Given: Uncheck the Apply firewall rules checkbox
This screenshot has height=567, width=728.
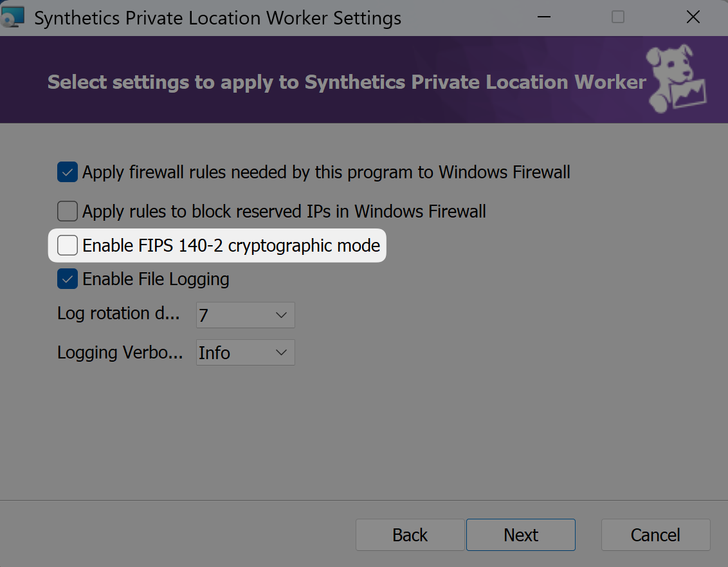Looking at the screenshot, I should click(68, 172).
